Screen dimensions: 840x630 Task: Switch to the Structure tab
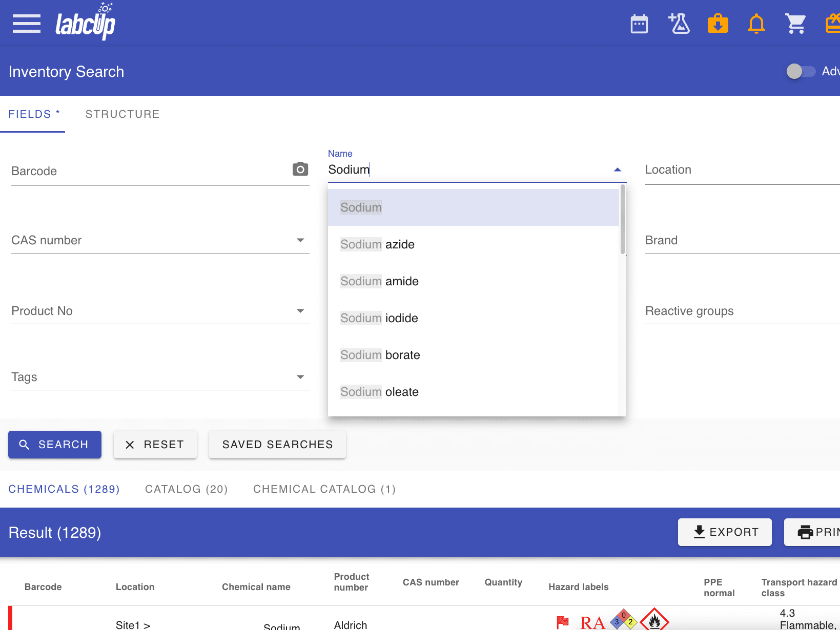click(x=122, y=114)
